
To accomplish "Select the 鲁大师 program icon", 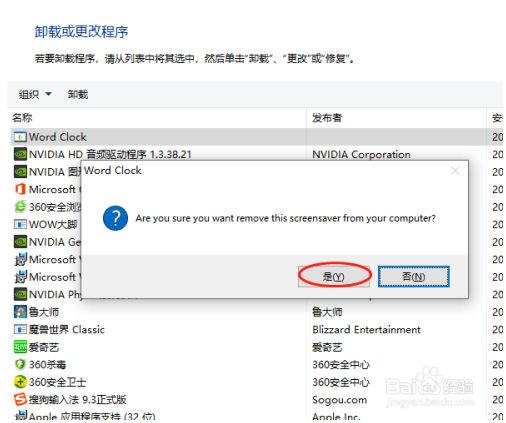I will [x=20, y=312].
